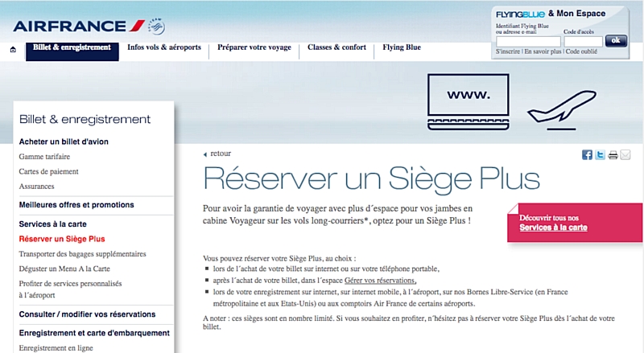Image resolution: width=644 pixels, height=353 pixels.
Task: Select Assurances in sidebar
Action: point(36,187)
